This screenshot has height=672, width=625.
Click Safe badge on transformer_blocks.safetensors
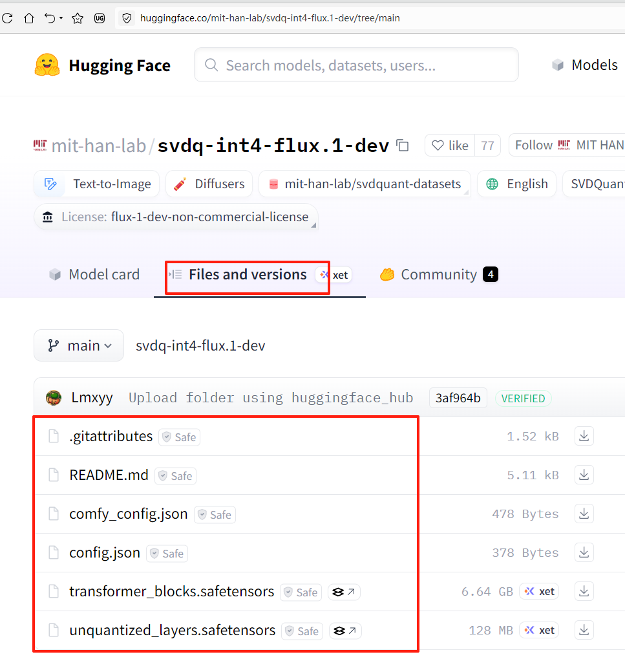pos(301,592)
